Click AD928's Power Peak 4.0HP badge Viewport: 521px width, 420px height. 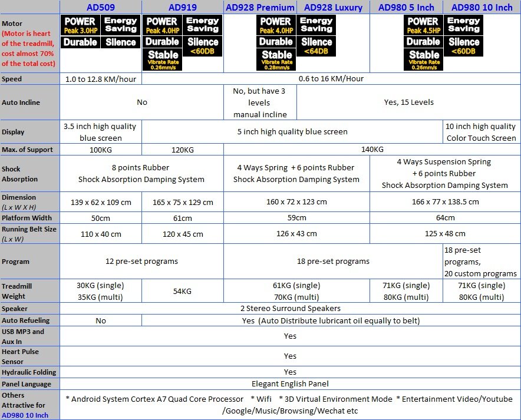click(276, 25)
